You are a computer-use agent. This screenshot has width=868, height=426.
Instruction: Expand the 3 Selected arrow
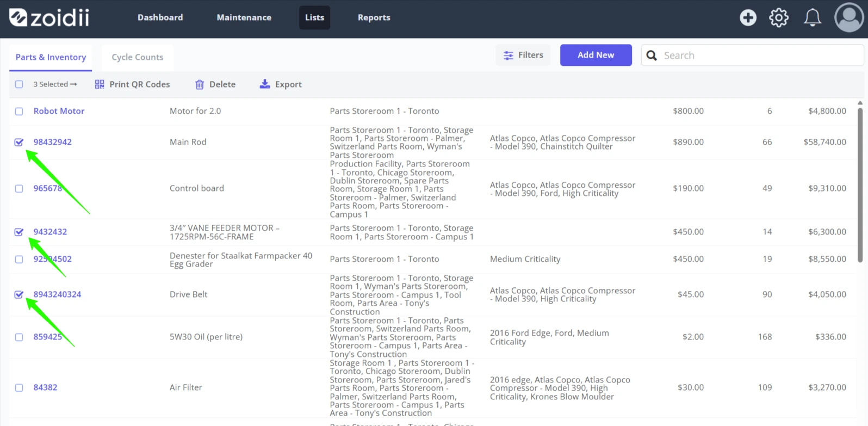tap(73, 84)
